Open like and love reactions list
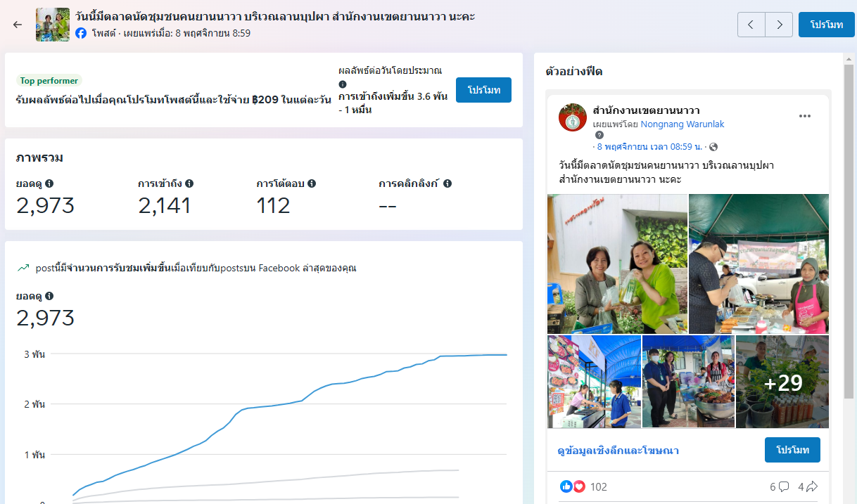Viewport: 857px width, 504px height. (x=573, y=486)
